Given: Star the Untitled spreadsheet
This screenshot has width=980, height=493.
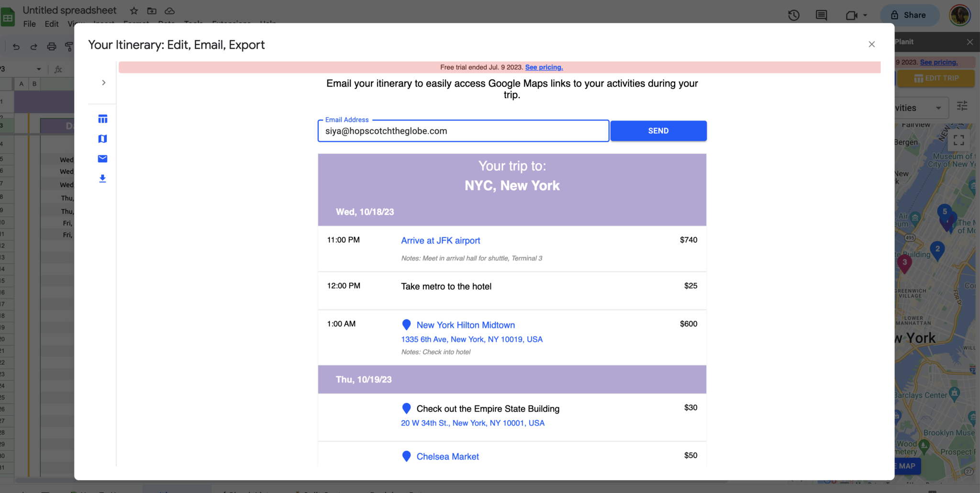Looking at the screenshot, I should (134, 11).
